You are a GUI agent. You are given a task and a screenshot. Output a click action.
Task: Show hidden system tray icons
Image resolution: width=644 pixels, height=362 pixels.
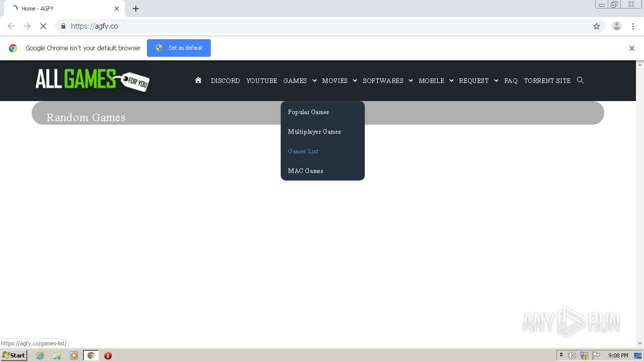561,355
